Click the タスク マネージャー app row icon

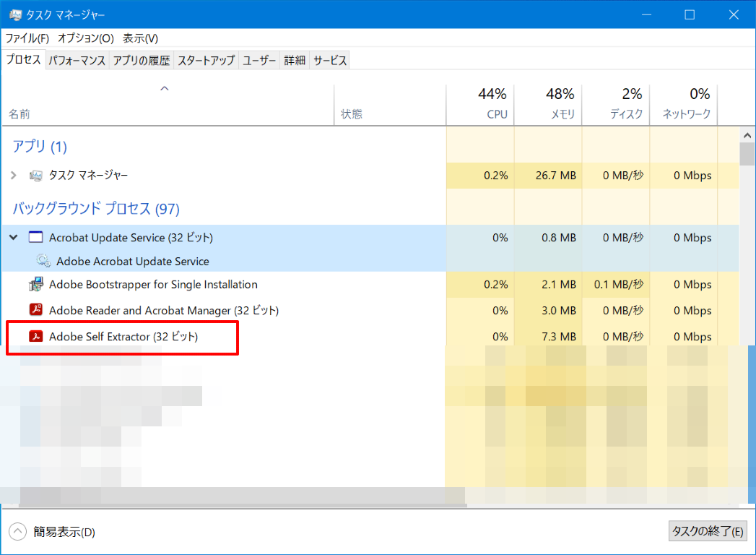(35, 175)
